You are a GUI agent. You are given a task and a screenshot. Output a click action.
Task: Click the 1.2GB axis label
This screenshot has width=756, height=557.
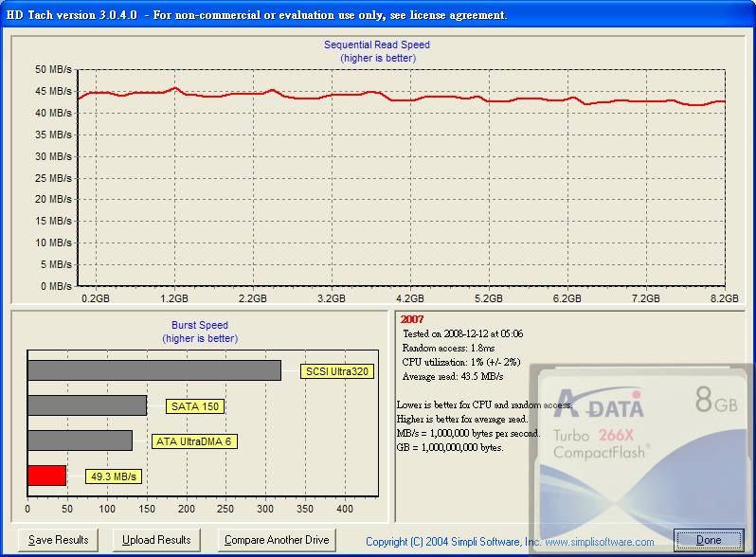[x=174, y=298]
